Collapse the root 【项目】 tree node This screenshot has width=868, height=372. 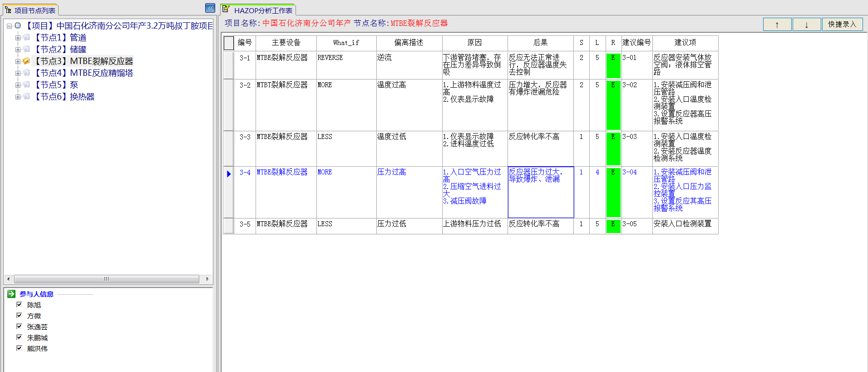9,26
